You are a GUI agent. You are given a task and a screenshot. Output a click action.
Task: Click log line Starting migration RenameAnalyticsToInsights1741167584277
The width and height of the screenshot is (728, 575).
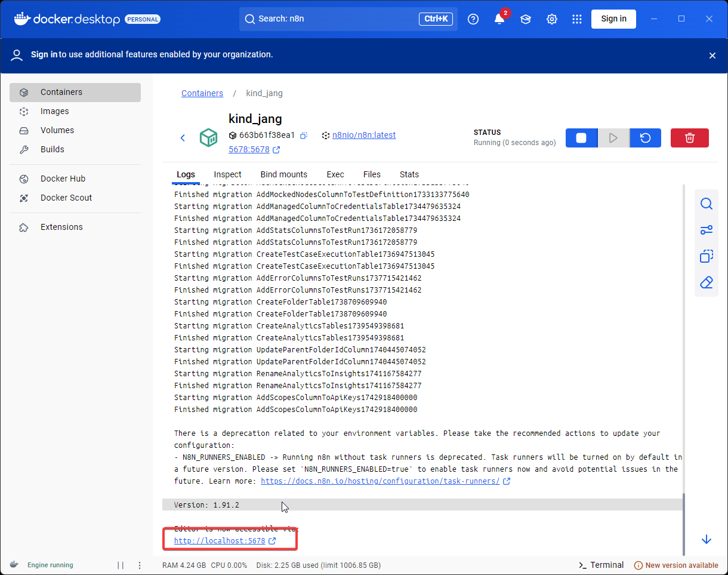pos(298,374)
